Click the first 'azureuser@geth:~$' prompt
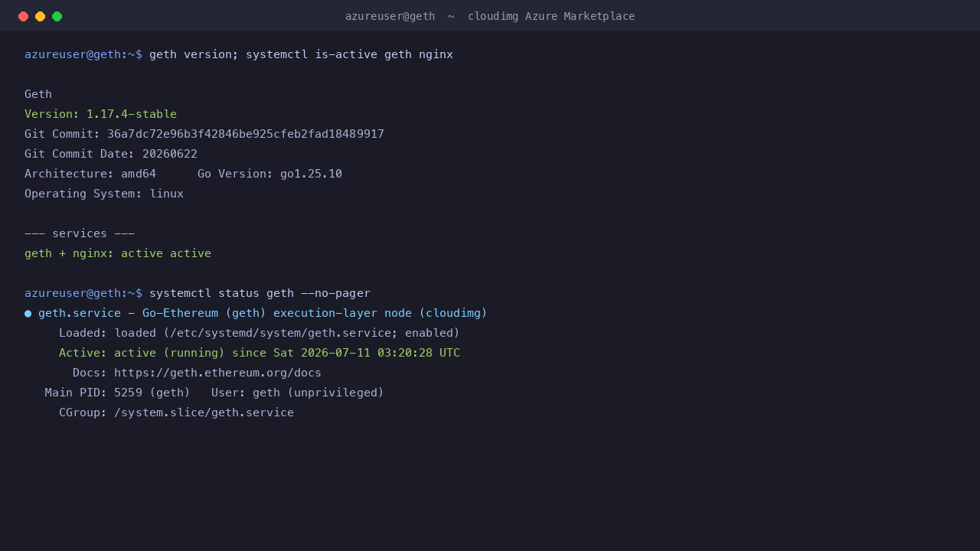Image resolution: width=980 pixels, height=551 pixels. click(83, 54)
